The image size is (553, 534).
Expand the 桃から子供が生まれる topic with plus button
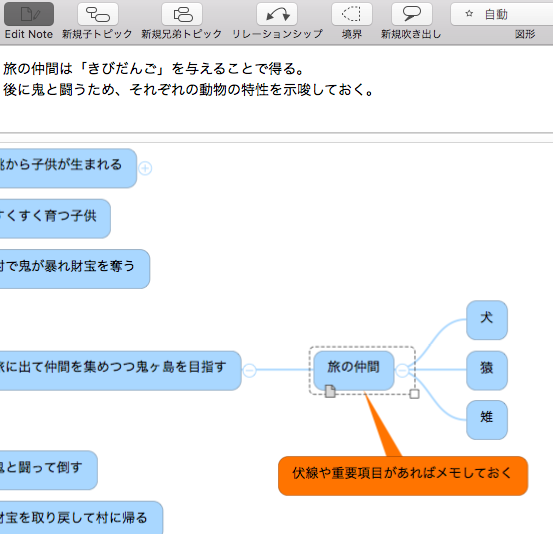145,168
